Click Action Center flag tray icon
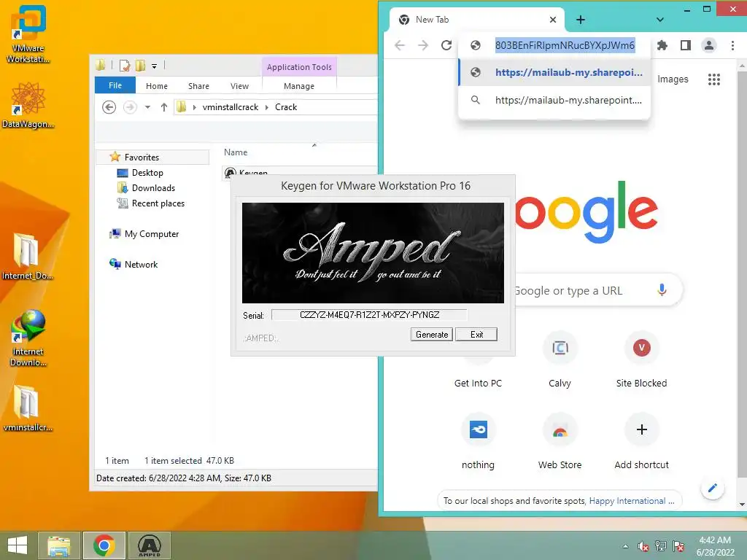747x560 pixels. click(x=678, y=546)
